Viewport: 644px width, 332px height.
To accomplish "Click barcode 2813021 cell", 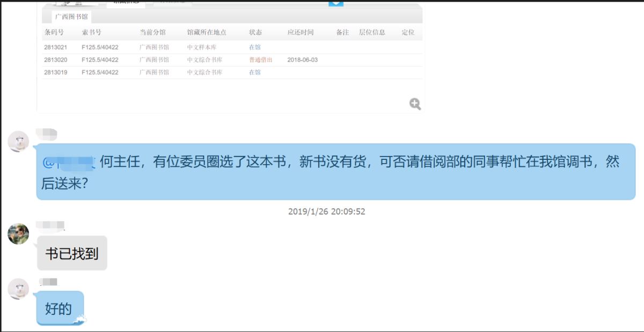I will click(x=56, y=47).
